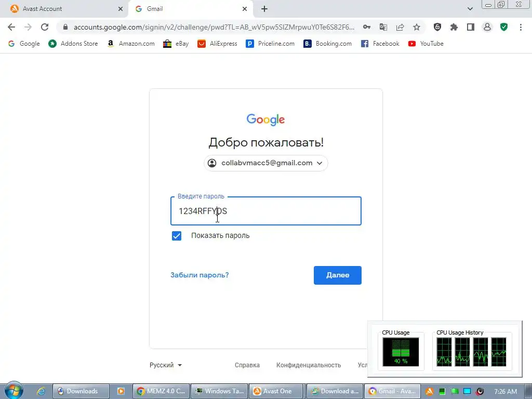Open the Справка footer link
The width and height of the screenshot is (532, 399).
tap(247, 365)
